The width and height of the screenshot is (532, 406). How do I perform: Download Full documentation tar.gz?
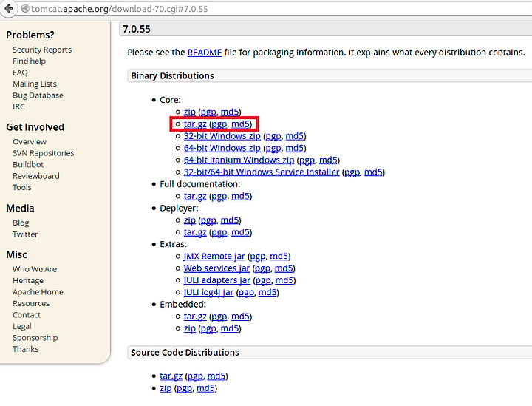pos(195,196)
